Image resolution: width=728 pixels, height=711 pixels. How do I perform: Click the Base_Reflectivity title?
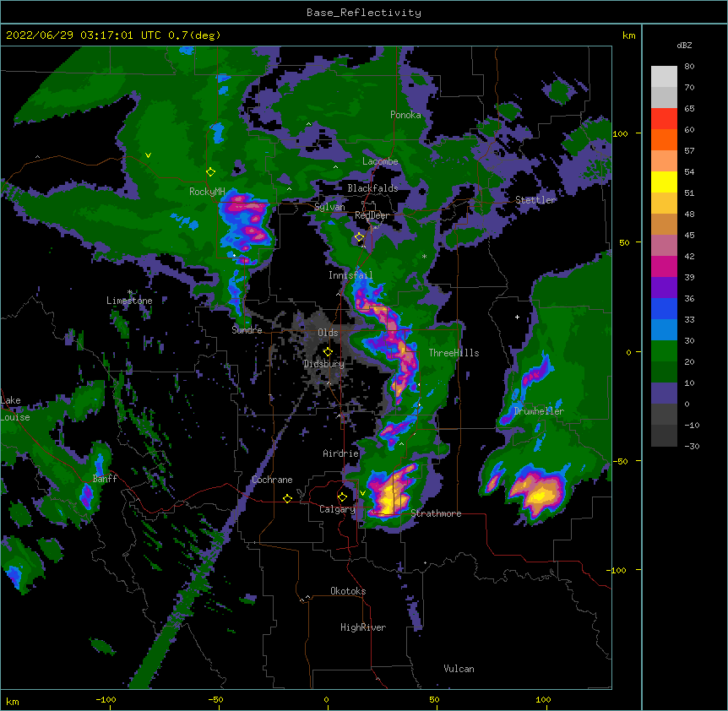tap(364, 13)
